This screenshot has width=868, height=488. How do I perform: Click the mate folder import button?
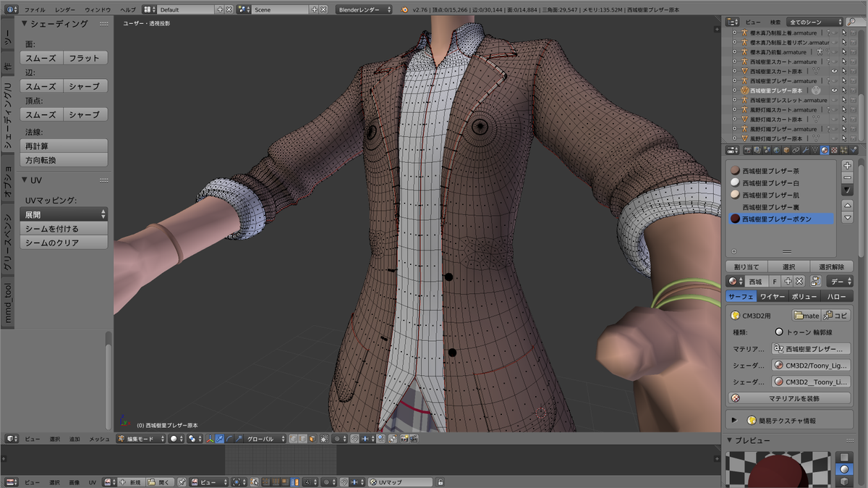pos(806,315)
